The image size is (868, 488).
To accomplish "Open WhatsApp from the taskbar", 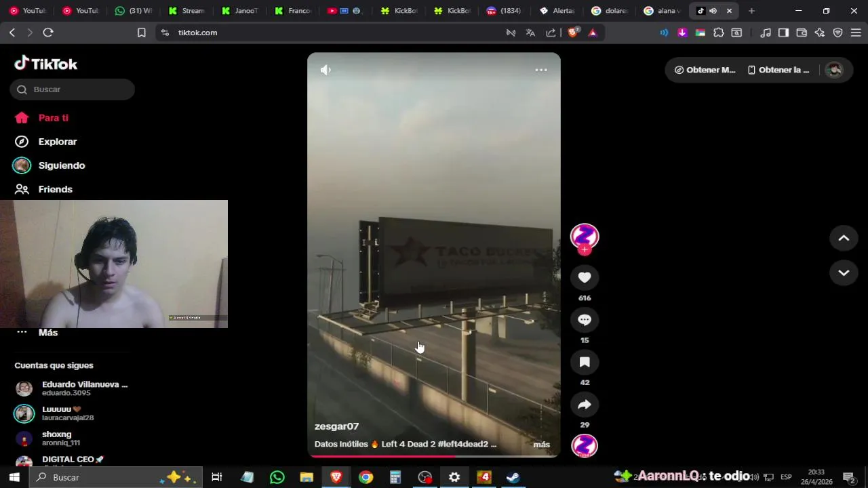I will 277,477.
